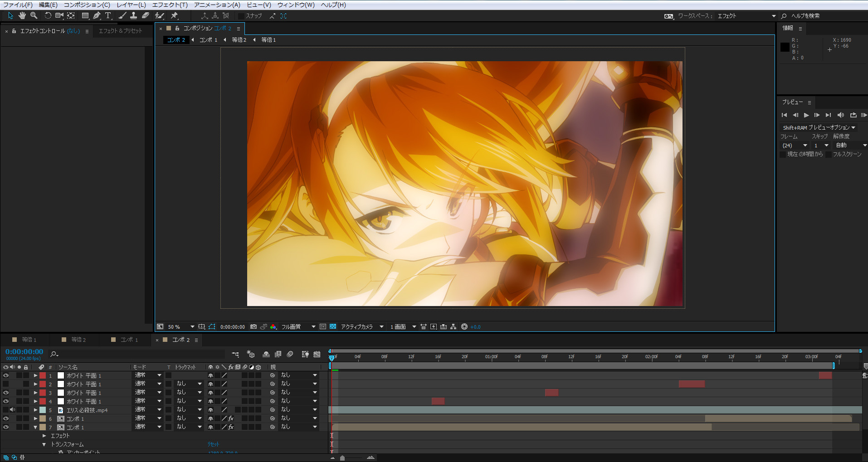
Task: Select the Rectangle shape tool
Action: click(85, 15)
